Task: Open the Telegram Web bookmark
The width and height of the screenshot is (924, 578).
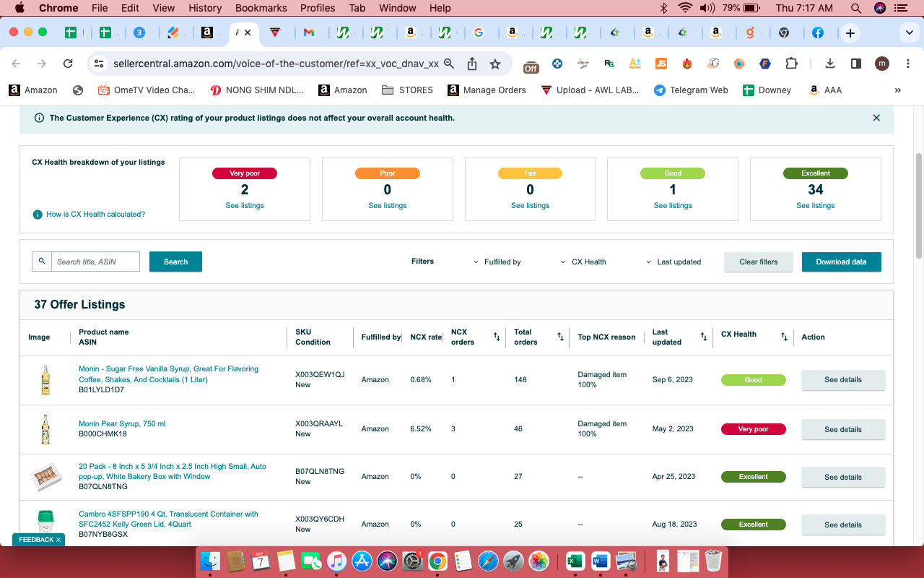Action: pos(691,90)
